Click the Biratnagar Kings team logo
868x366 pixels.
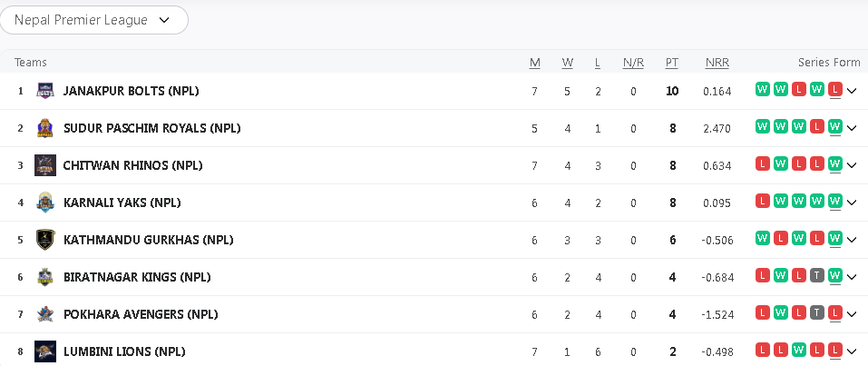(45, 277)
